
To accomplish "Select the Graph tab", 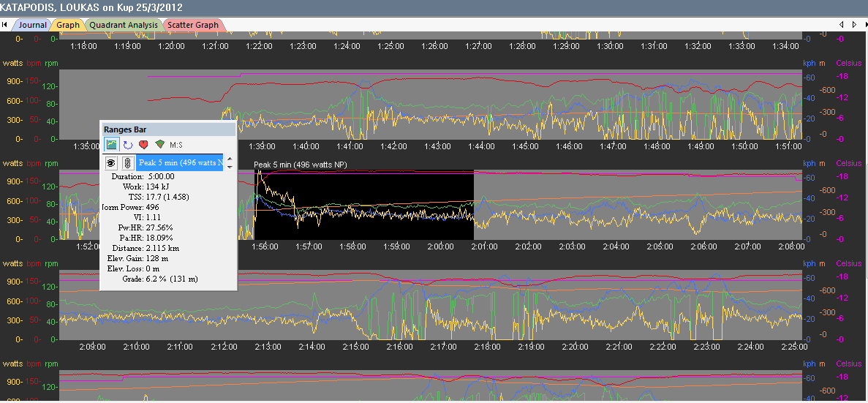I will pyautogui.click(x=68, y=25).
